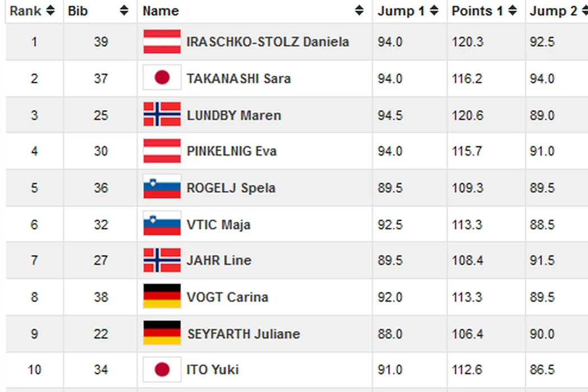Click Japan flag next to TAKANASHI Sara
Viewport: 588px width, 392px height.
[x=162, y=78]
